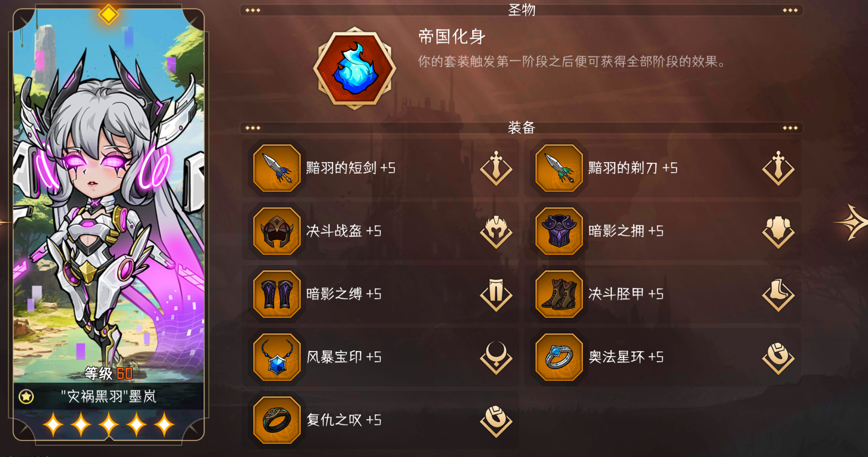This screenshot has width=868, height=457.
Task: Select the 决斗胫甲 +5 boots icon
Action: (559, 294)
